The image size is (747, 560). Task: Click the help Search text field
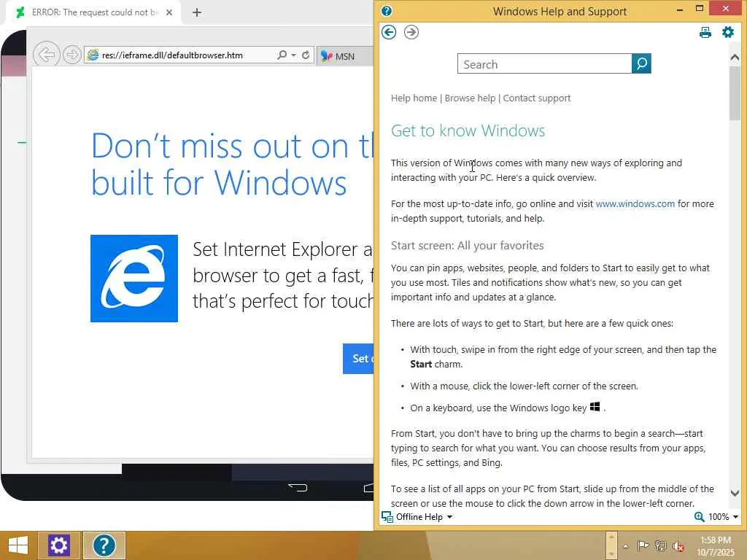544,64
